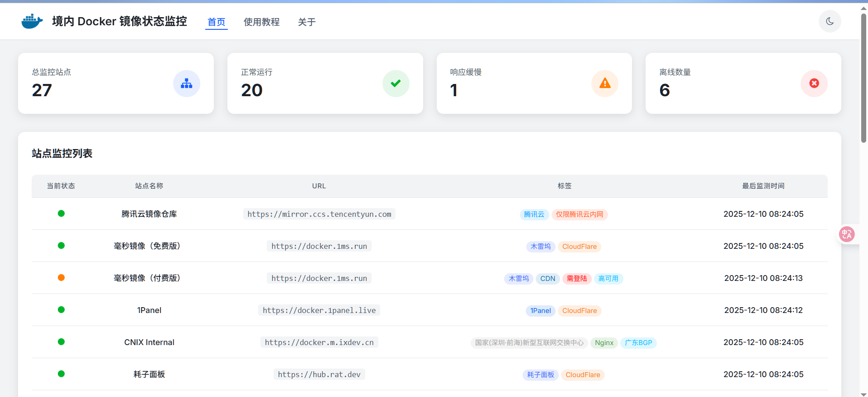Screen dimensions: 868x397
Task: Toggle dark mode moon icon
Action: (830, 21)
